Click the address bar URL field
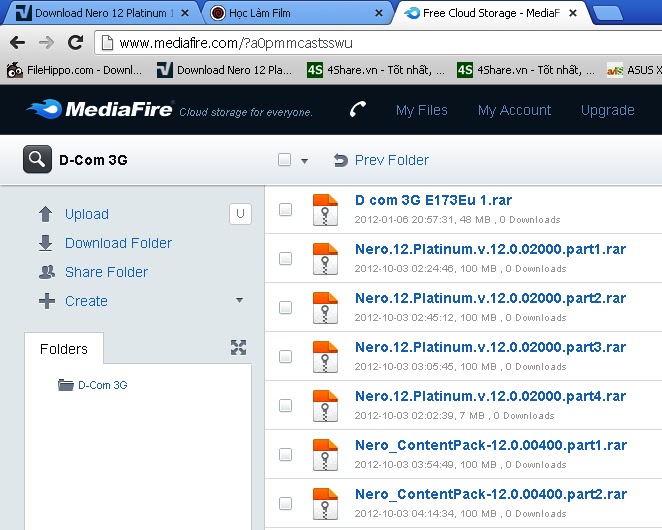Viewport: 662px width, 530px height. point(378,43)
